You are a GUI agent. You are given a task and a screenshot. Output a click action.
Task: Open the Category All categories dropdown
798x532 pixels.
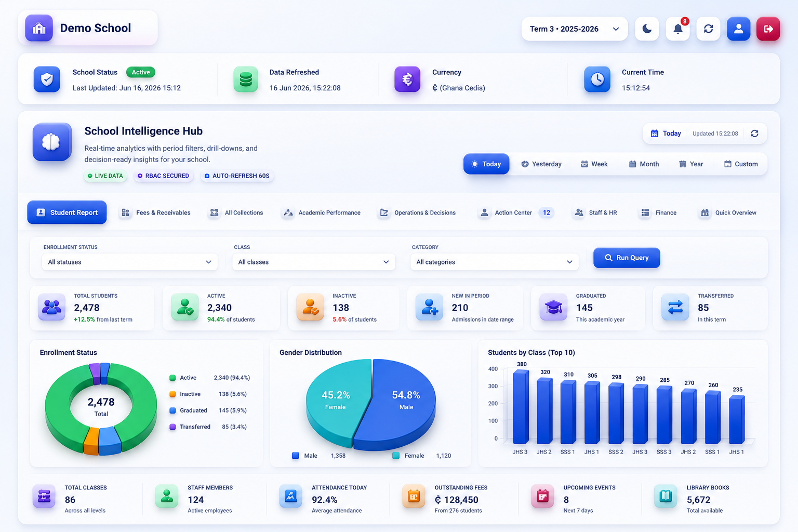pyautogui.click(x=494, y=262)
